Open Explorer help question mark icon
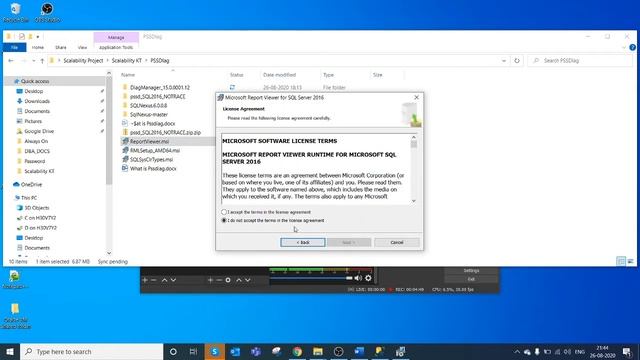The width and height of the screenshot is (640, 360). (x=632, y=47)
